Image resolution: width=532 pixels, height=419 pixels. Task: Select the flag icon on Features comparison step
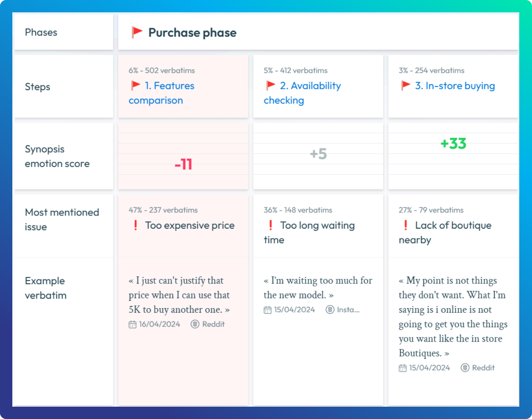tap(136, 85)
